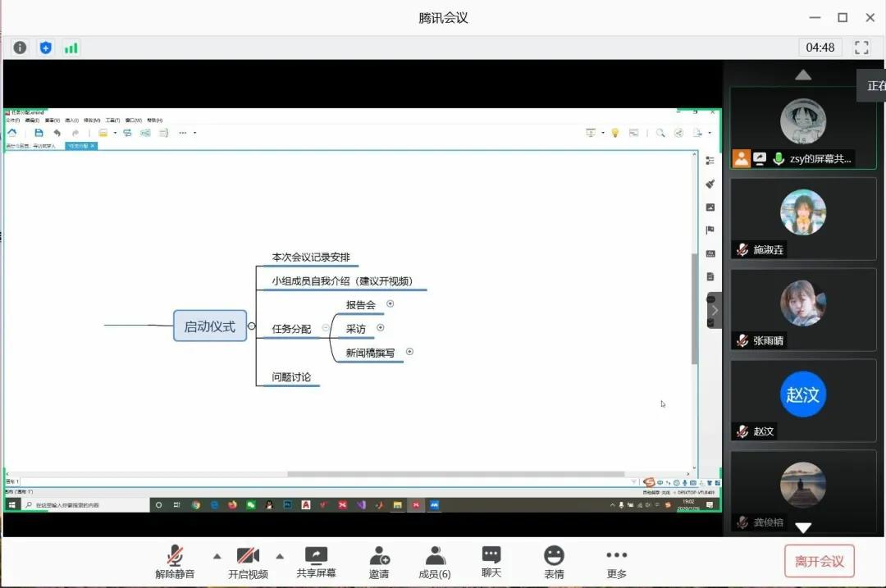Screen dimensions: 886x588
Task: Open the 表情 emoji reactions
Action: [554, 562]
